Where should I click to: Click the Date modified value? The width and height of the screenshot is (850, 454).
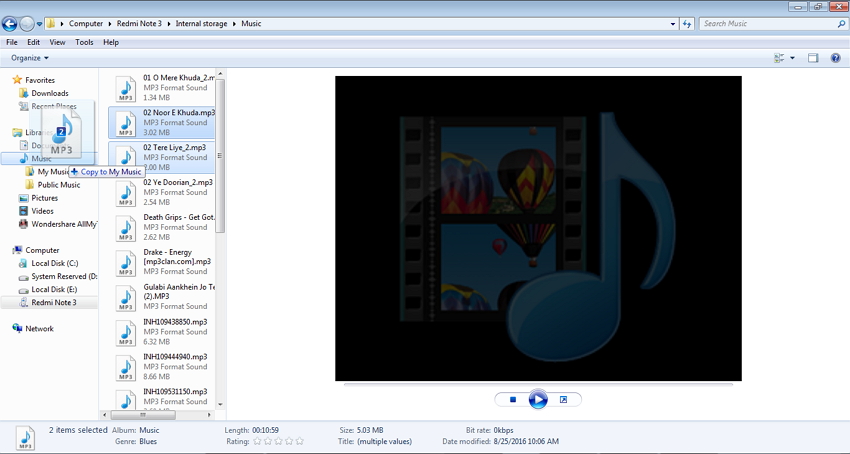pos(526,442)
